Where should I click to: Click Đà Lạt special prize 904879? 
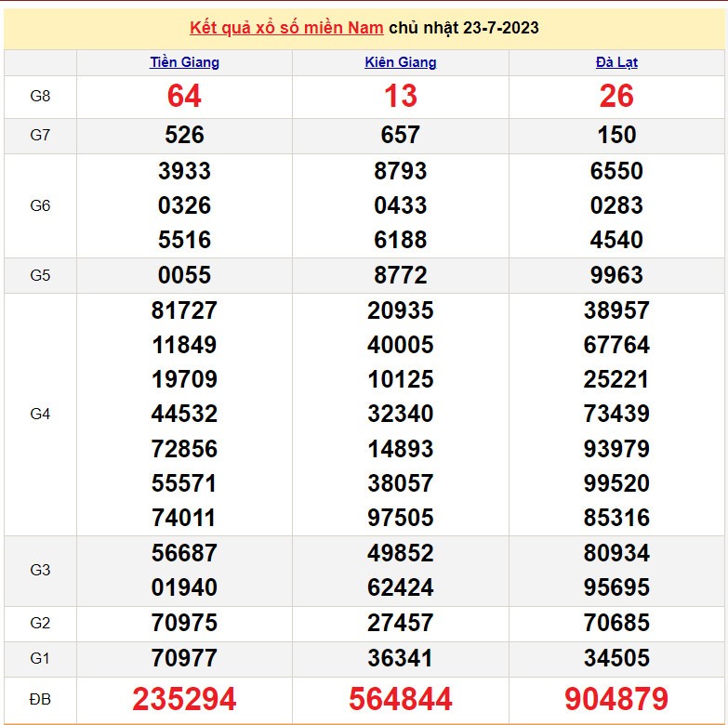point(616,699)
